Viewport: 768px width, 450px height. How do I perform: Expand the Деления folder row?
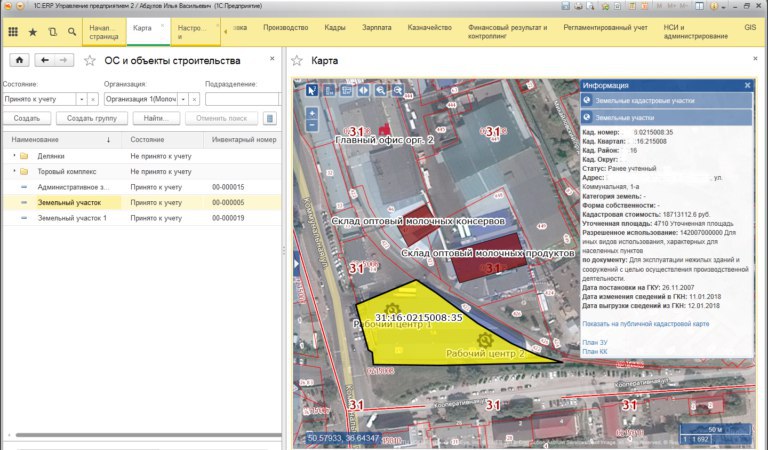pos(13,156)
